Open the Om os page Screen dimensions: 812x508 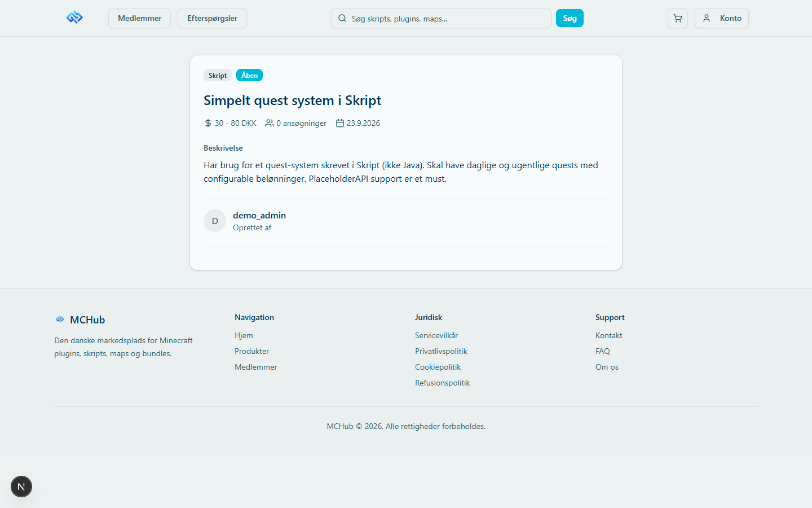click(607, 367)
